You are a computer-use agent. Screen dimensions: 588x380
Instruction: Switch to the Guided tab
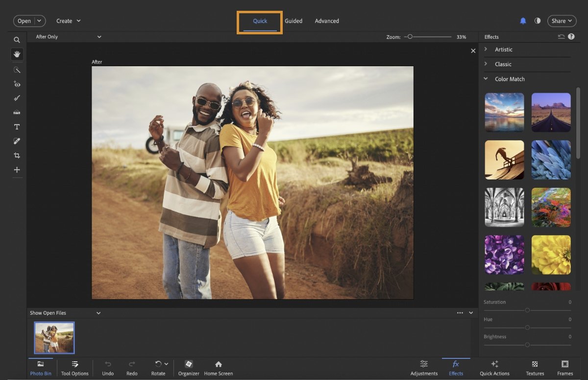(294, 21)
